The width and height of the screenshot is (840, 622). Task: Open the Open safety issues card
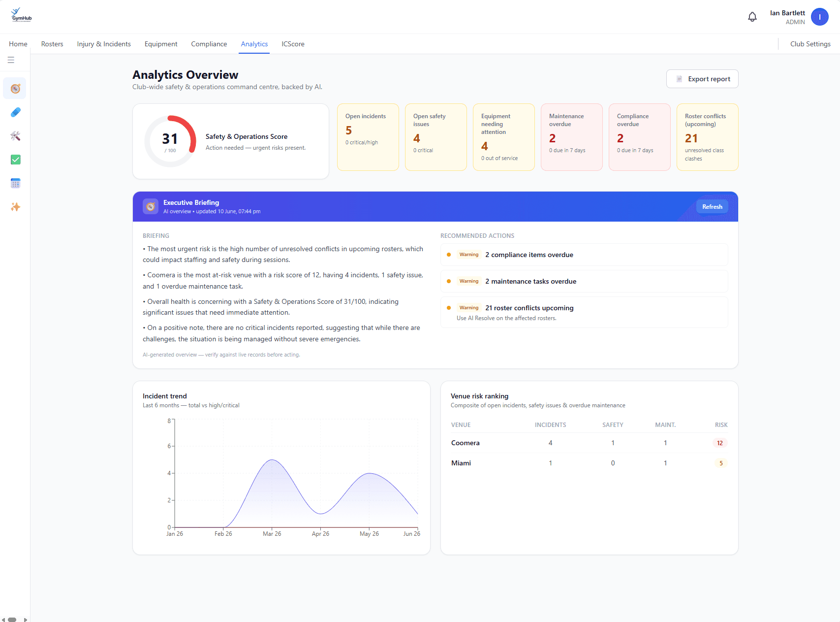pyautogui.click(x=436, y=137)
